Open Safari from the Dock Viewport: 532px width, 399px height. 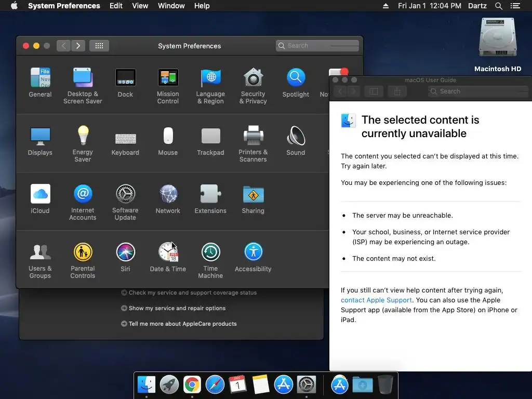tap(215, 385)
